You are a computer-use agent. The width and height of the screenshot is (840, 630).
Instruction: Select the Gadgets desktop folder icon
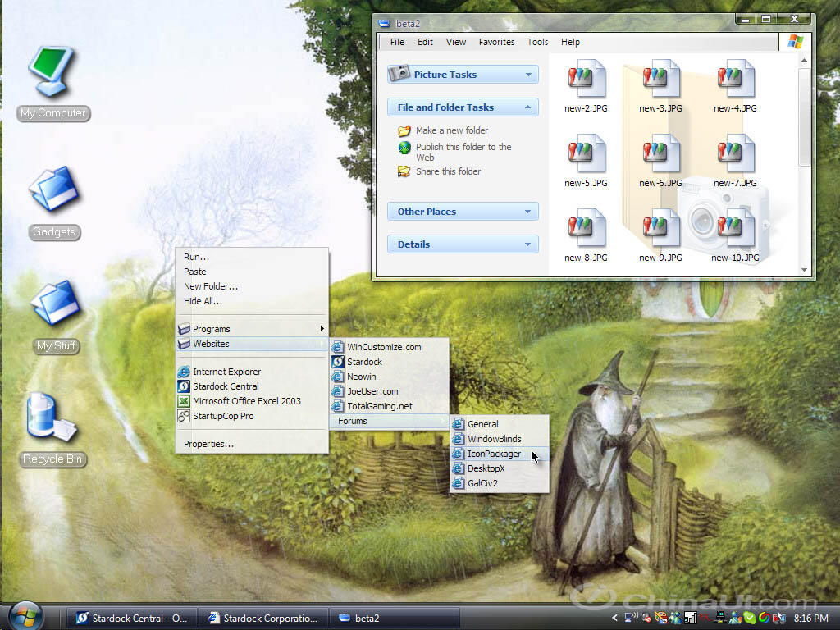53,189
